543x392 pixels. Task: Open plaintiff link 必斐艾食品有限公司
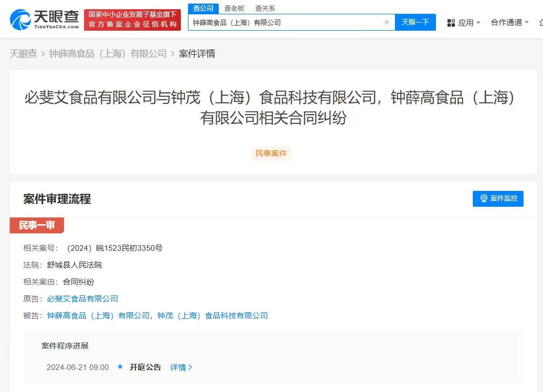tap(82, 298)
